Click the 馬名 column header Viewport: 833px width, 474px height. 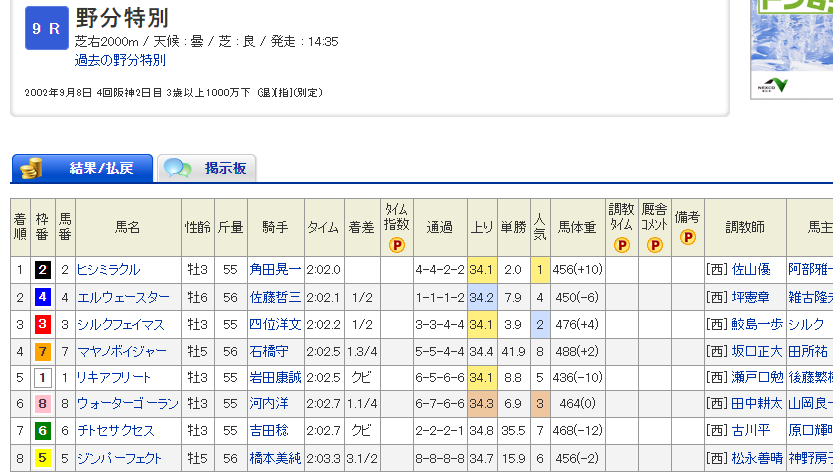tap(128, 227)
